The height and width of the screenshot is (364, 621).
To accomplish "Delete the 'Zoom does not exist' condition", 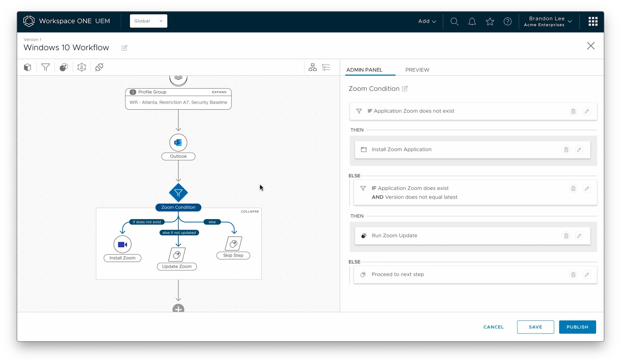I will pos(573,111).
